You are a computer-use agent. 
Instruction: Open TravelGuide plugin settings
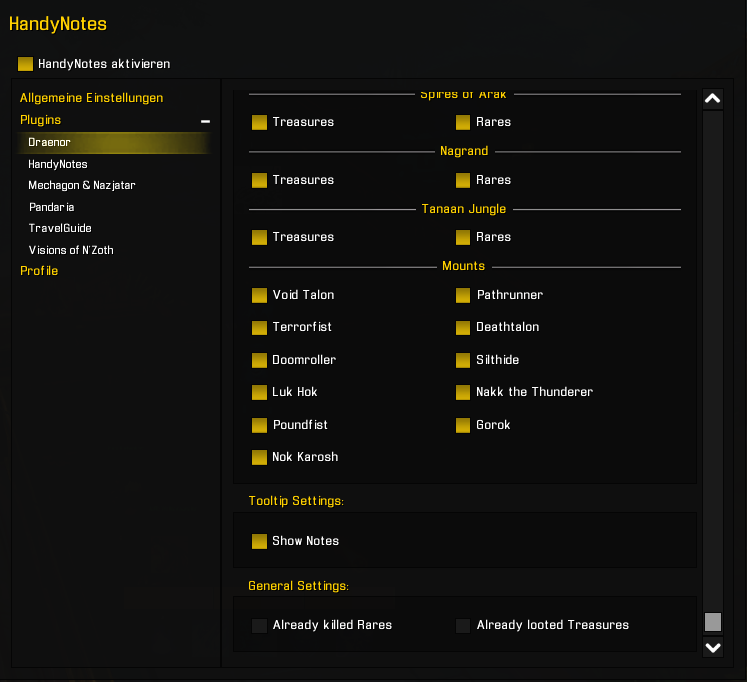coord(60,228)
